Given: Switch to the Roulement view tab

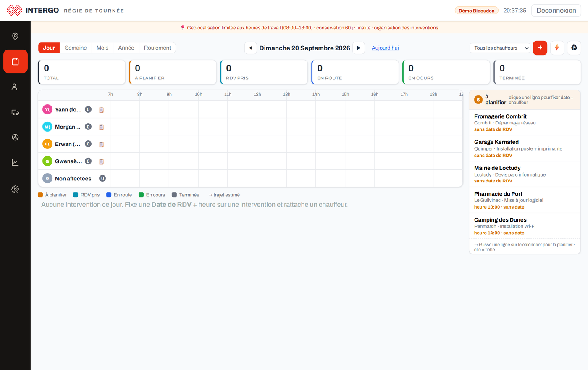Looking at the screenshot, I should [x=157, y=48].
